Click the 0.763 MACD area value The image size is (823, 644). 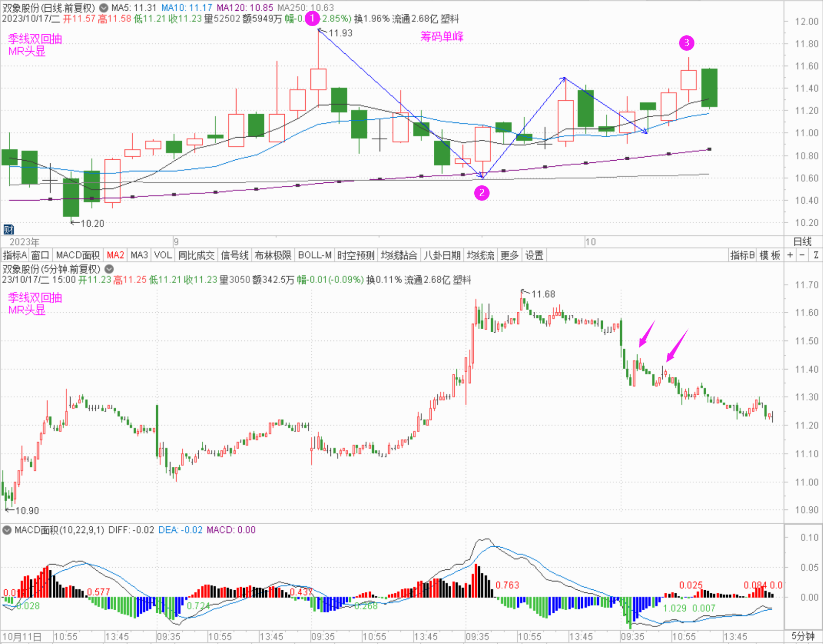(x=508, y=585)
